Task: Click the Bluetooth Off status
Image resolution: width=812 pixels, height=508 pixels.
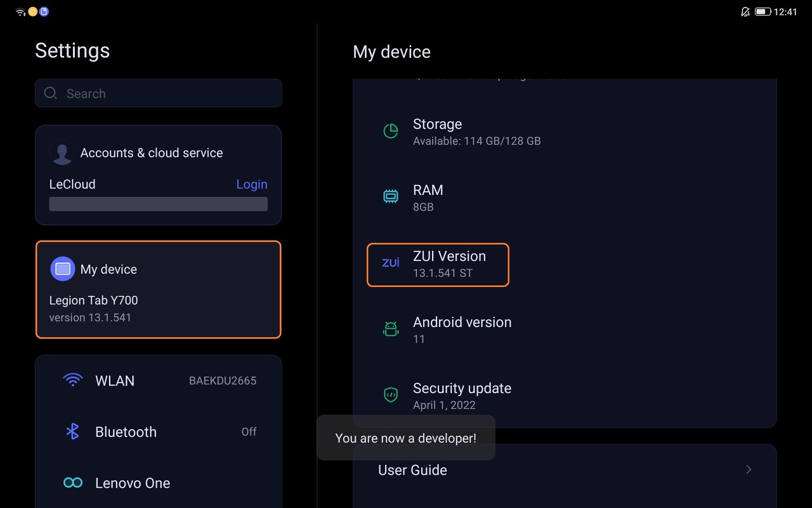Action: pos(249,432)
